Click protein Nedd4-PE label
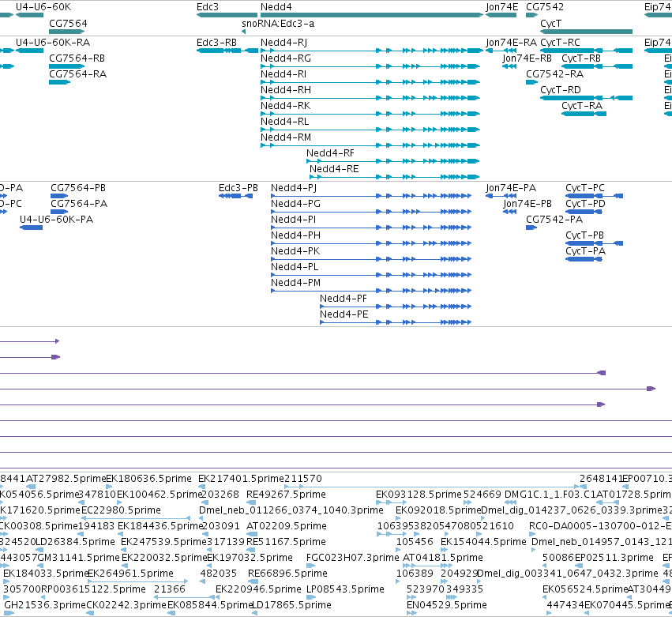 344,314
